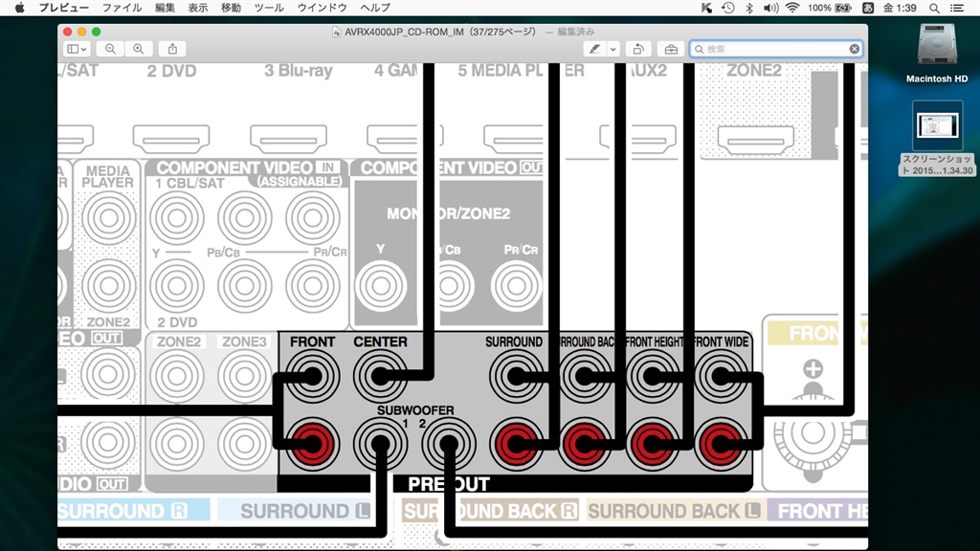Image resolution: width=980 pixels, height=551 pixels.
Task: Open Notification Center icon
Action: click(957, 8)
